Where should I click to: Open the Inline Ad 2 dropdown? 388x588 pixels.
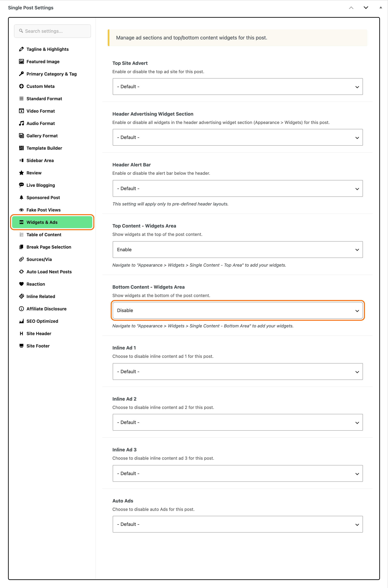coord(237,422)
